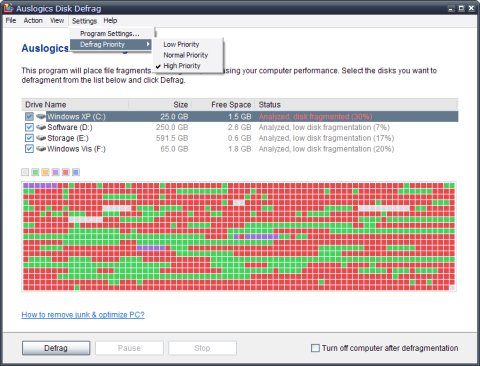The image size is (480, 366).
Task: Click the Software (D:) drive icon
Action: (x=41, y=127)
